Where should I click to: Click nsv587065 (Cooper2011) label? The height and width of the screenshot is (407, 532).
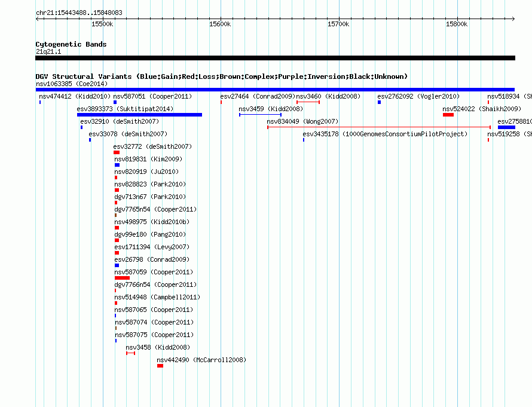click(x=154, y=310)
